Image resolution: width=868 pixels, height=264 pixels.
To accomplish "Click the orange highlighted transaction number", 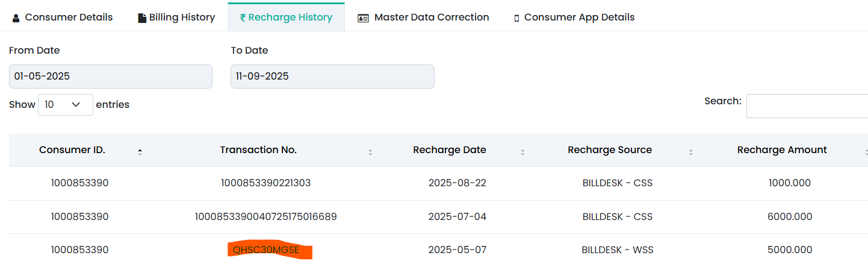I will [x=266, y=250].
